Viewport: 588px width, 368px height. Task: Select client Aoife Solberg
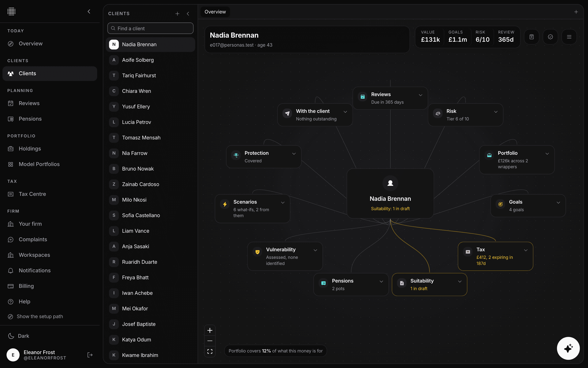point(150,60)
